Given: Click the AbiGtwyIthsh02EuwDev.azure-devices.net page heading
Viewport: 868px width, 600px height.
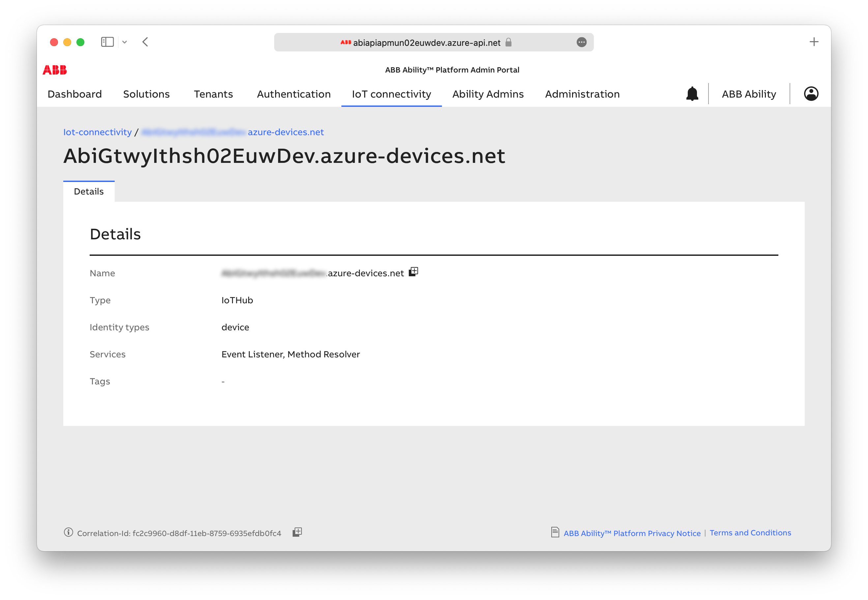Looking at the screenshot, I should (x=284, y=156).
